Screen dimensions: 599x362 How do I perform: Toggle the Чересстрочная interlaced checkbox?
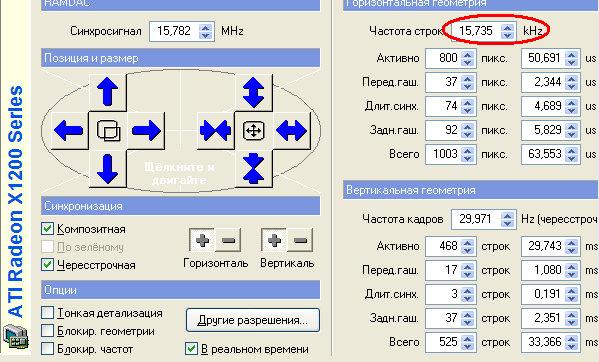click(47, 264)
